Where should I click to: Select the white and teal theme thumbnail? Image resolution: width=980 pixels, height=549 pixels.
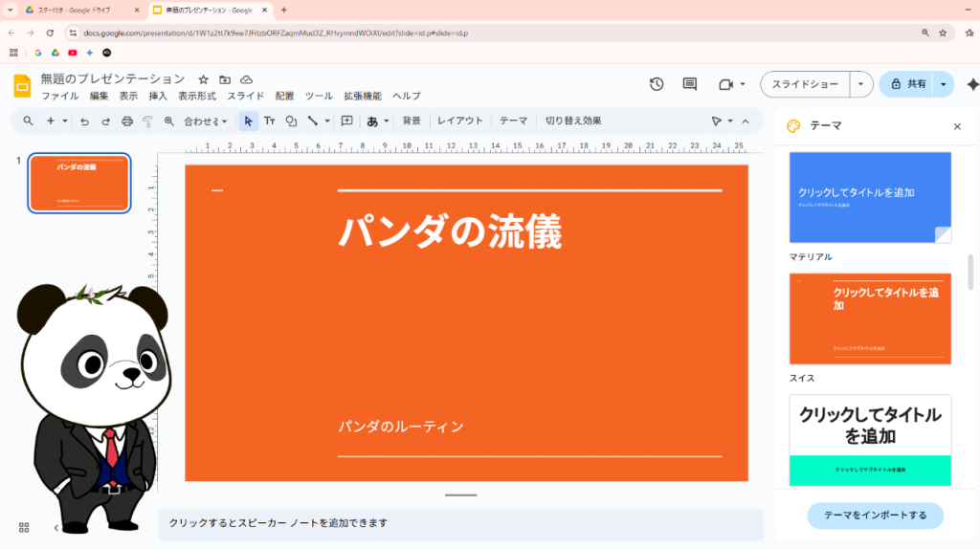point(870,440)
